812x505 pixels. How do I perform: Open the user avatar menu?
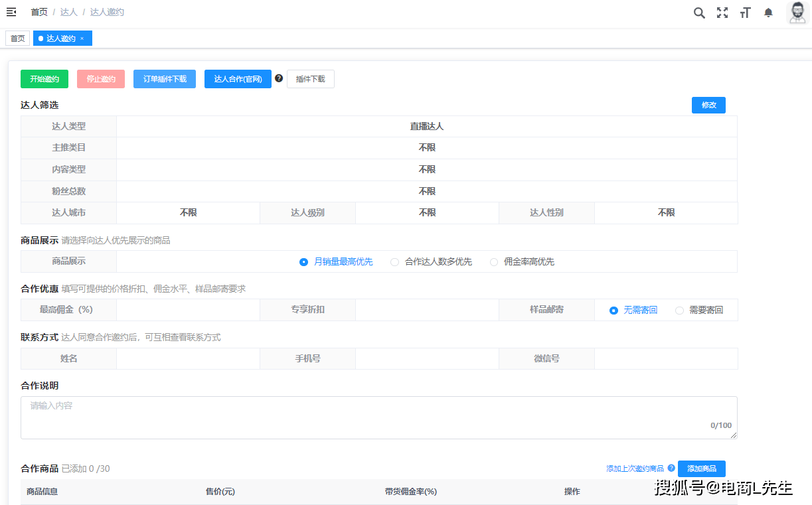[x=797, y=13]
